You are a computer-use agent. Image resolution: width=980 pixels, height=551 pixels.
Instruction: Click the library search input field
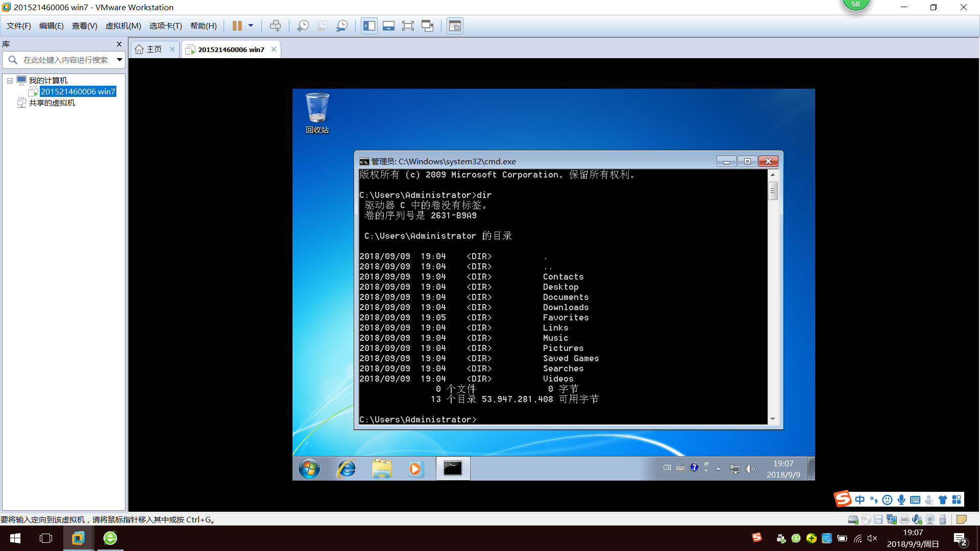coord(65,60)
